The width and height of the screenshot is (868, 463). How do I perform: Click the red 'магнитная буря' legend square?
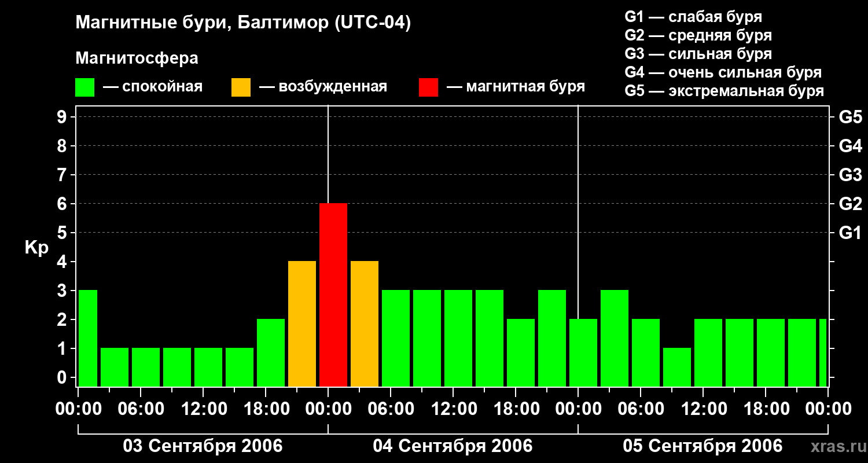pyautogui.click(x=428, y=87)
